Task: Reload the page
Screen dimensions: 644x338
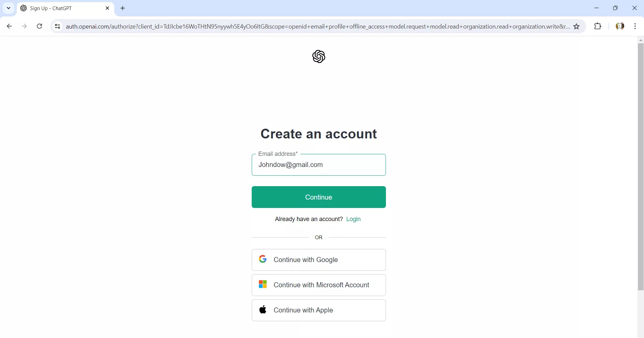Action: (39, 26)
